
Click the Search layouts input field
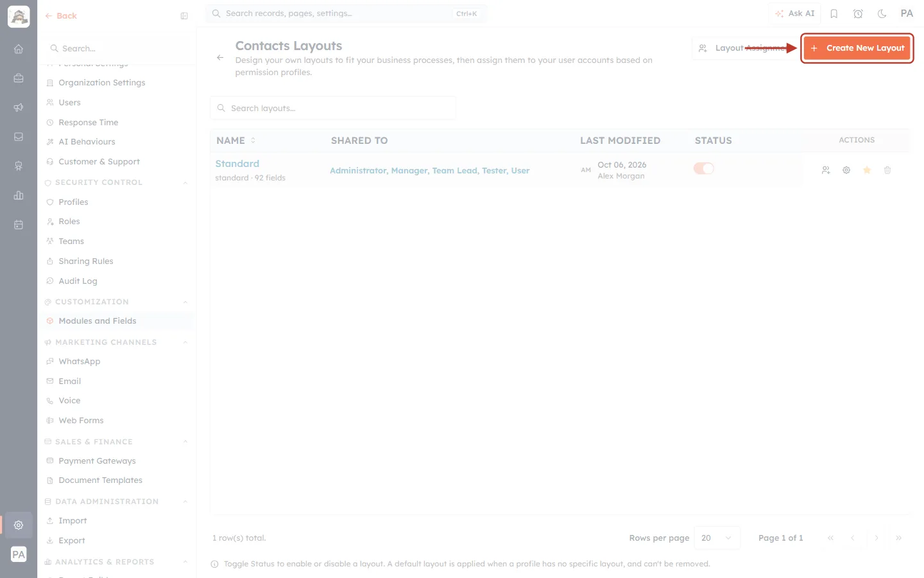click(333, 109)
